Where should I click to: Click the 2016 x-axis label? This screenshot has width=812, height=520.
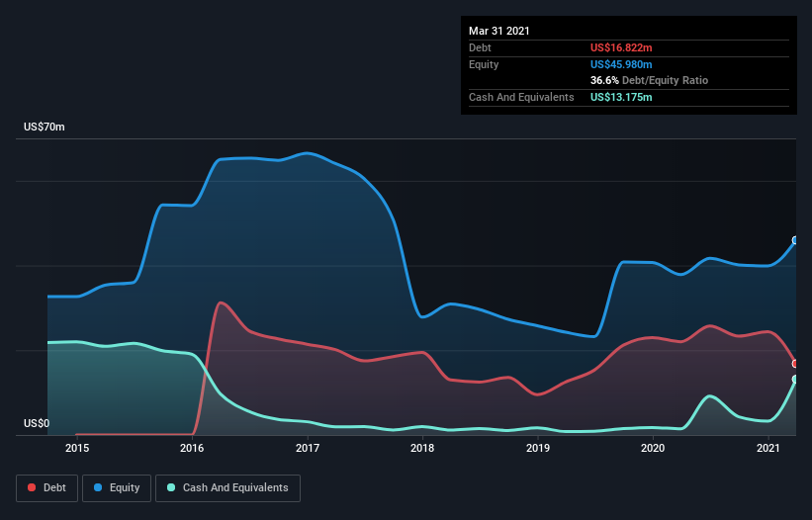pyautogui.click(x=192, y=448)
